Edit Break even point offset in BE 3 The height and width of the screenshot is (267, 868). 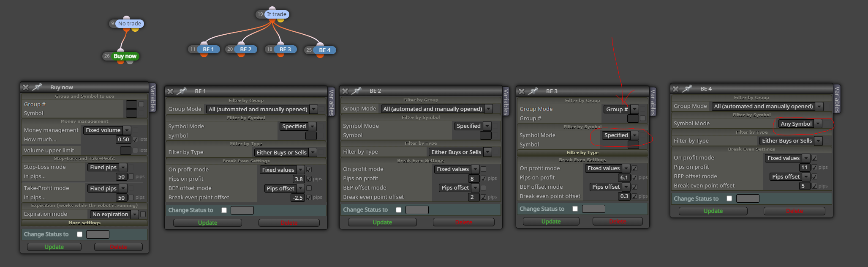pos(624,196)
